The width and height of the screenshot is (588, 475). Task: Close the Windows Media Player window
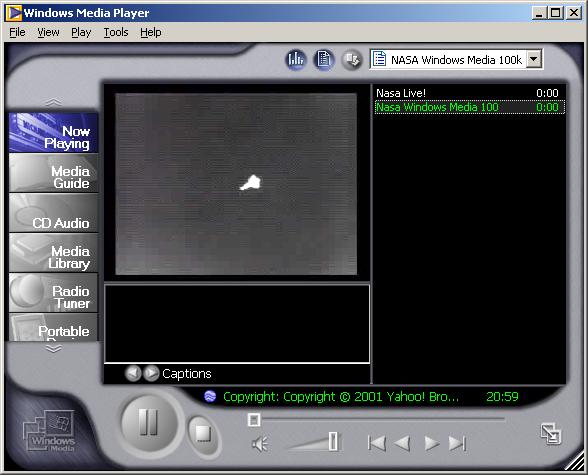pos(574,13)
